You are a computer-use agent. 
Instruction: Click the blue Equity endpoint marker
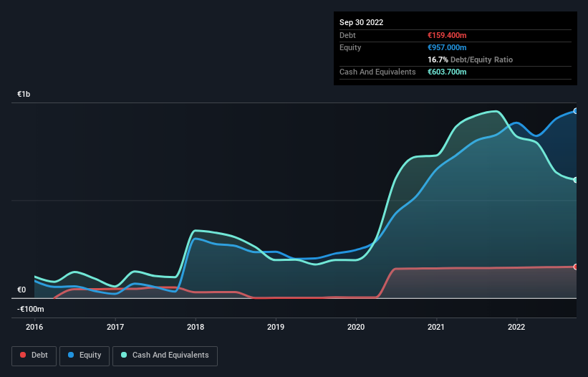click(x=576, y=111)
